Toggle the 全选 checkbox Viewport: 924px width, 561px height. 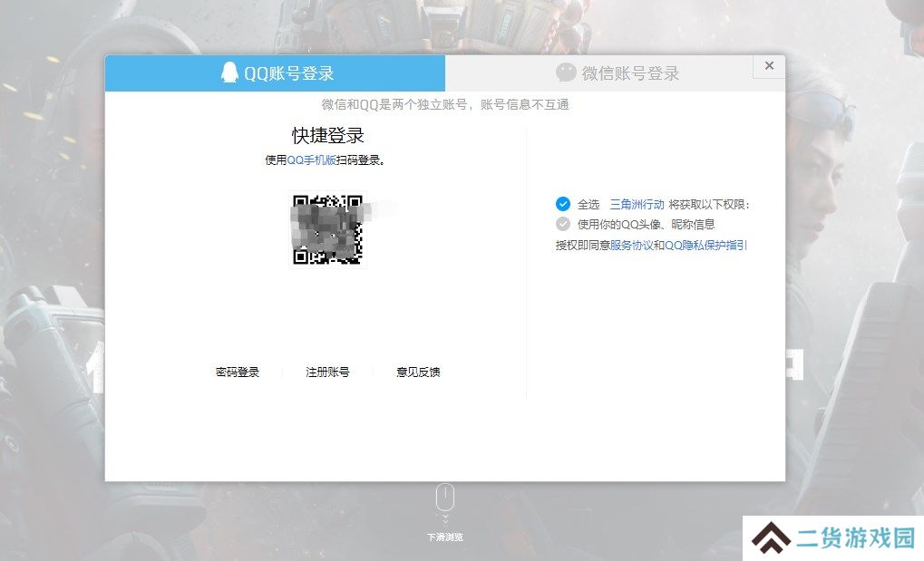(x=563, y=204)
